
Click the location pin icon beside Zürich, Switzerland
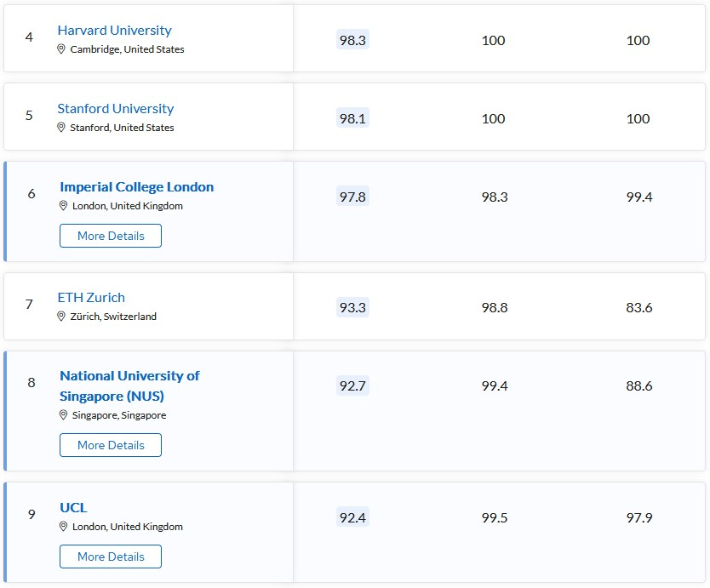(61, 316)
